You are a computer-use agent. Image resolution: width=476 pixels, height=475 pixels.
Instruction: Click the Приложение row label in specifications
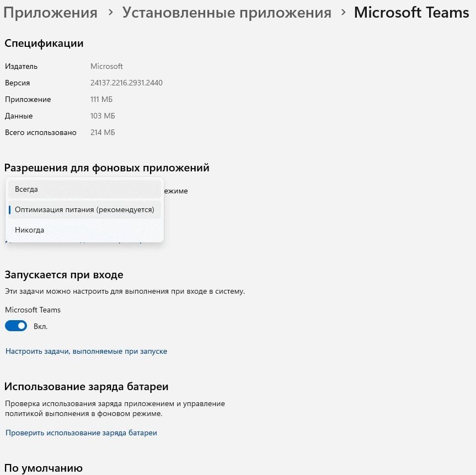[x=28, y=100]
